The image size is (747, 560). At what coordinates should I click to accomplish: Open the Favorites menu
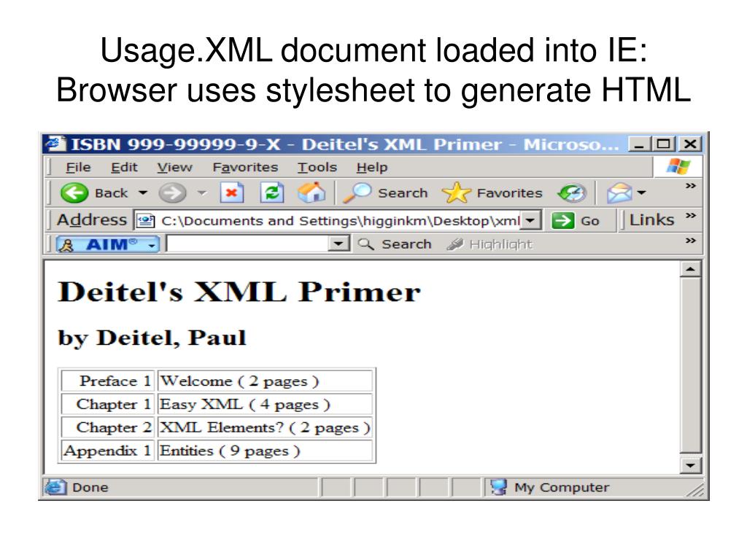(245, 167)
